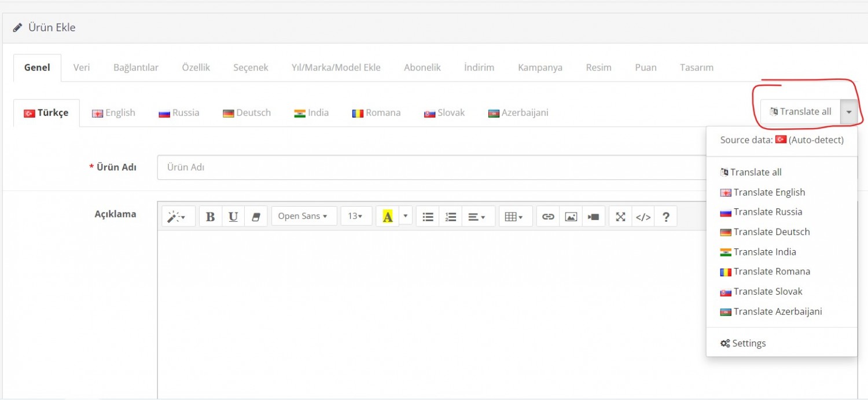868x400 pixels.
Task: Toggle Underline in the editor toolbar
Action: coord(233,216)
